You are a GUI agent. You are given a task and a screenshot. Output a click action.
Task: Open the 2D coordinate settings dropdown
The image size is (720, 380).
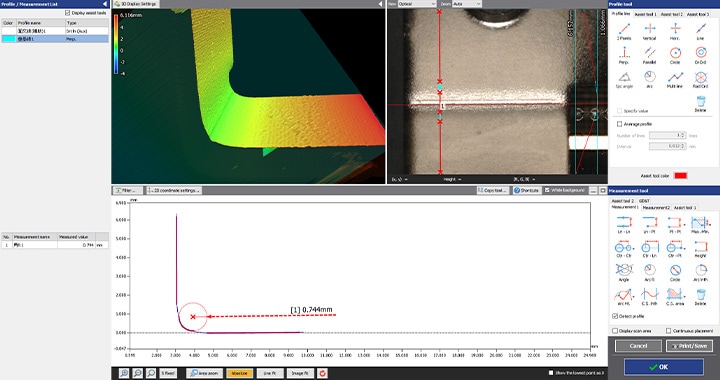click(174, 190)
